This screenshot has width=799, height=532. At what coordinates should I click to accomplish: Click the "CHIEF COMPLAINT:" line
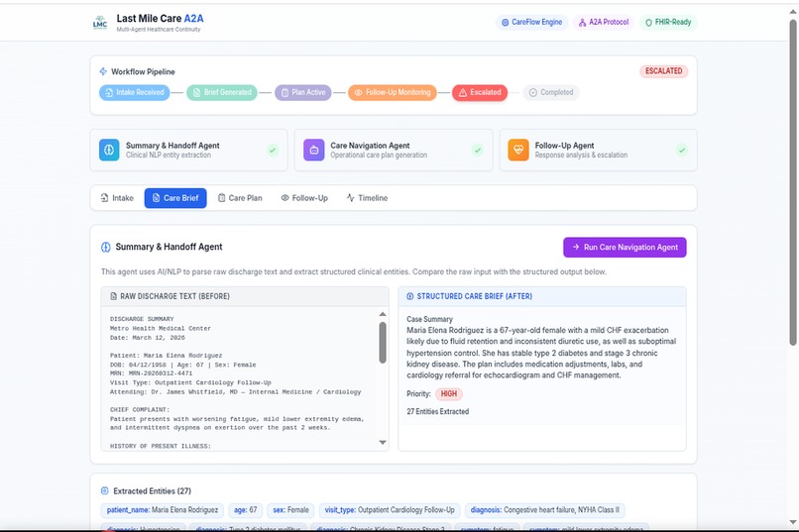point(140,410)
